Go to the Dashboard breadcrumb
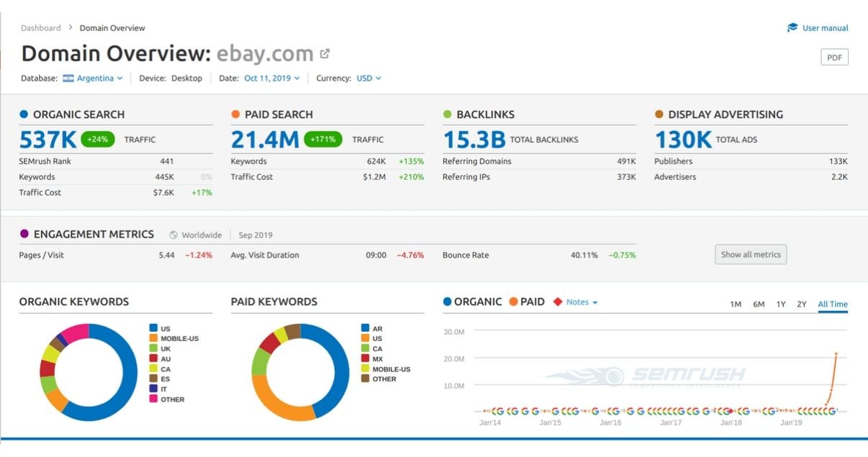Screen dimensions: 868x457 41,28
